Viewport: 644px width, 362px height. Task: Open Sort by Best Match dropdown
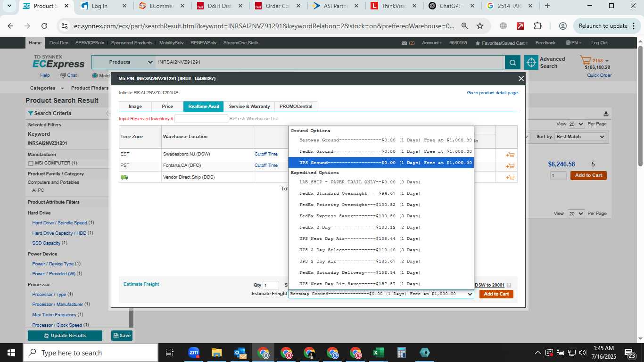coord(580,137)
